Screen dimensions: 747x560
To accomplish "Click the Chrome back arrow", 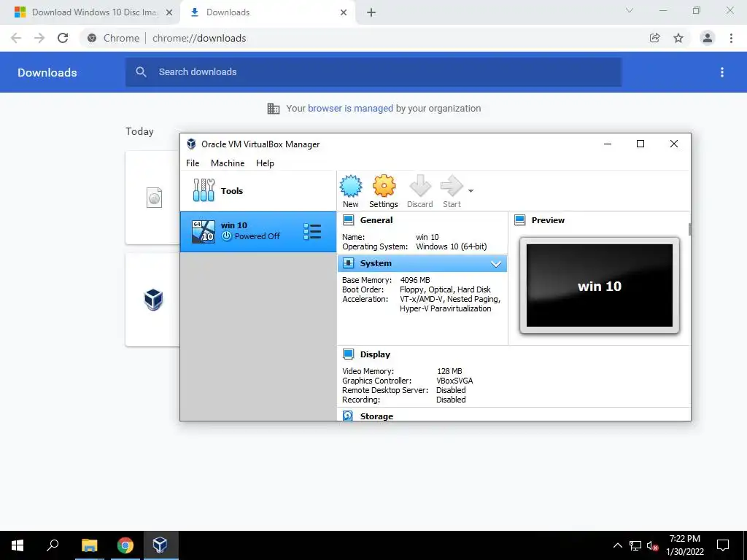I will pyautogui.click(x=16, y=38).
